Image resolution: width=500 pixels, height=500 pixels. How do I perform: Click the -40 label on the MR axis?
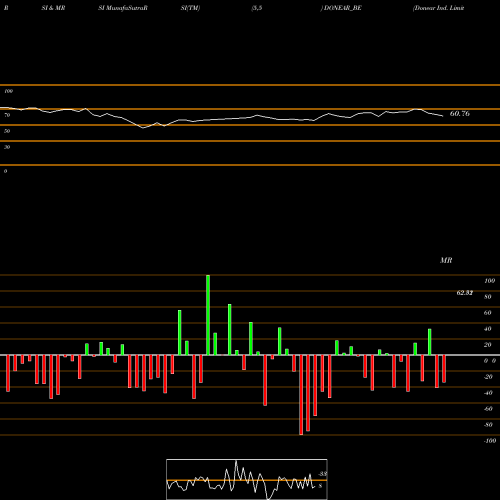point(488,393)
